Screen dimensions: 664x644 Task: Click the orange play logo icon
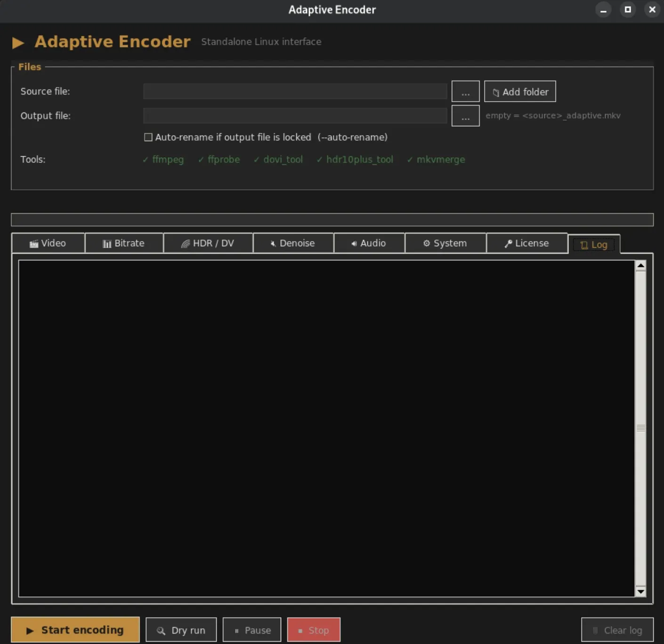pyautogui.click(x=18, y=43)
